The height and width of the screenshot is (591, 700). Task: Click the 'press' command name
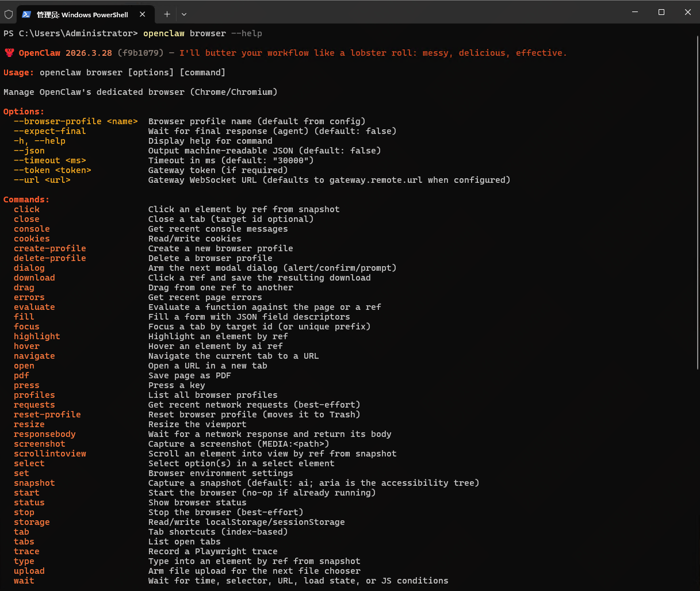[27, 385]
